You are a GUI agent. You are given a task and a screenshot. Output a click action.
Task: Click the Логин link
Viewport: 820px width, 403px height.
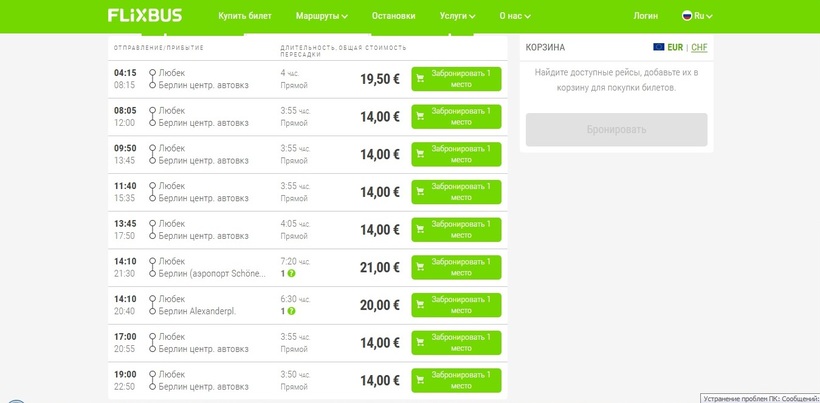[x=646, y=16]
